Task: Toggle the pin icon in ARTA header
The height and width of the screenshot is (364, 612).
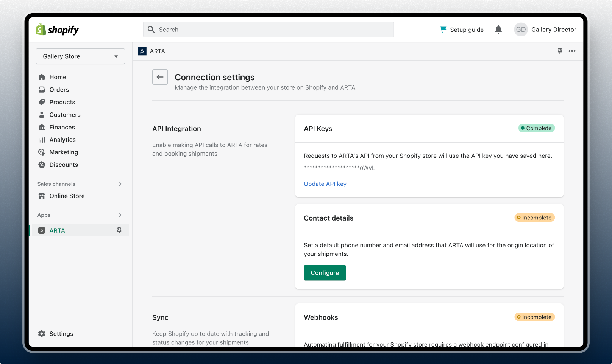Action: click(x=559, y=51)
